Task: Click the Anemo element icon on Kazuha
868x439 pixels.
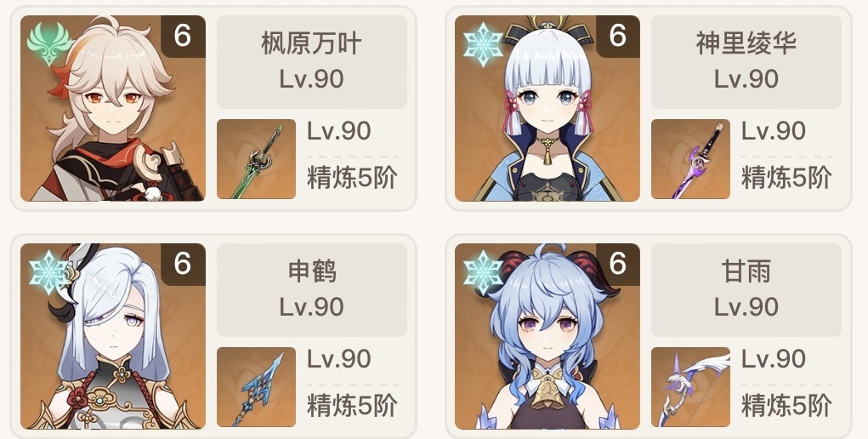Action: click(x=50, y=44)
